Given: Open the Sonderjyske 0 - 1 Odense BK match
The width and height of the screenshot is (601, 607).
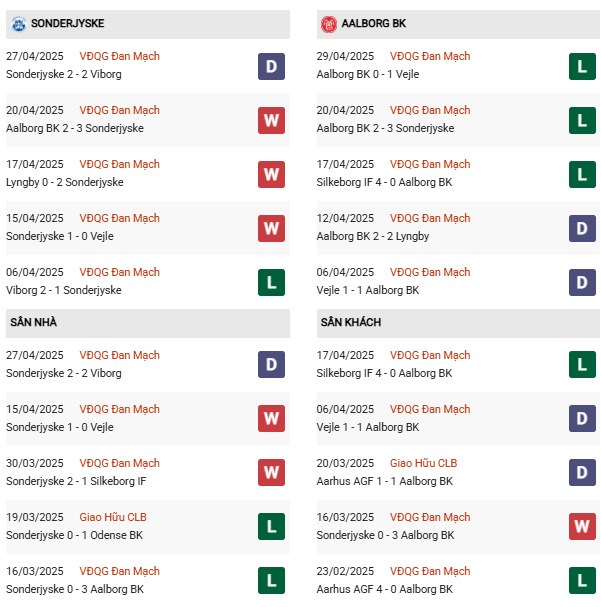Looking at the screenshot, I should click(75, 535).
